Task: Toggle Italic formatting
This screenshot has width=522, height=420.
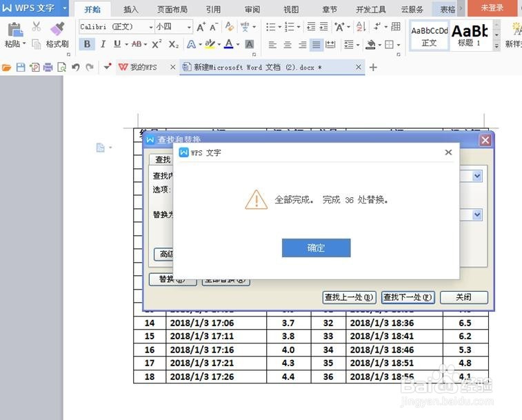Action: (103, 44)
